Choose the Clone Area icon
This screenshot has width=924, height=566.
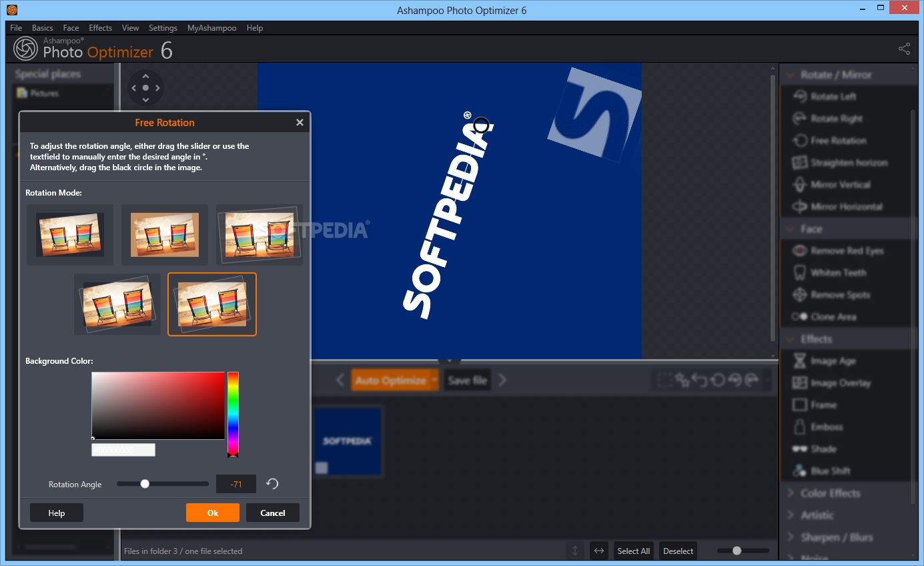799,317
